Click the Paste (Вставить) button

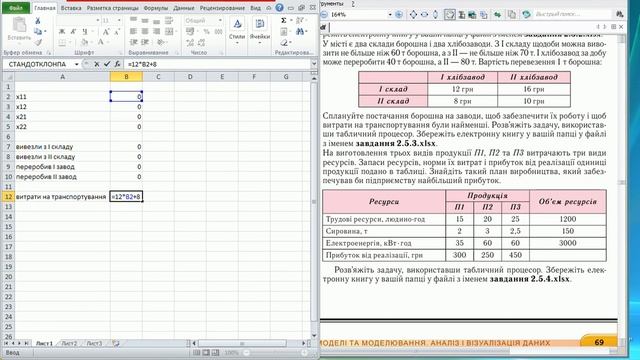(19, 29)
